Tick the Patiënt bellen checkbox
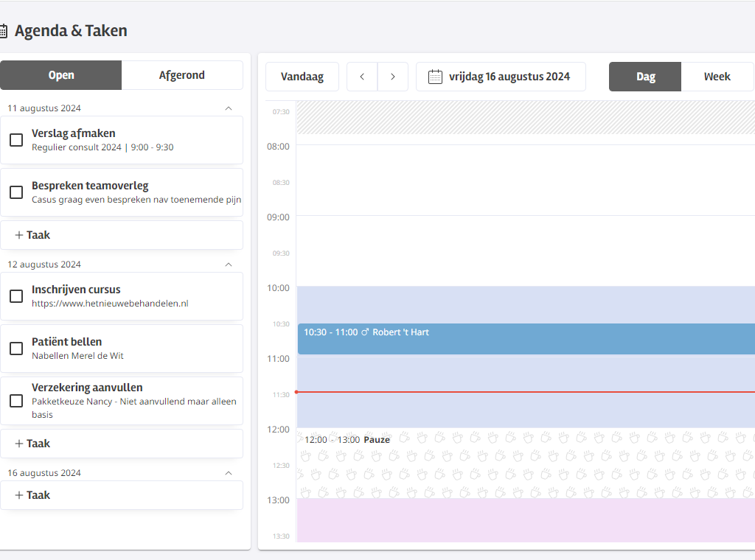The width and height of the screenshot is (755, 560). tap(16, 349)
